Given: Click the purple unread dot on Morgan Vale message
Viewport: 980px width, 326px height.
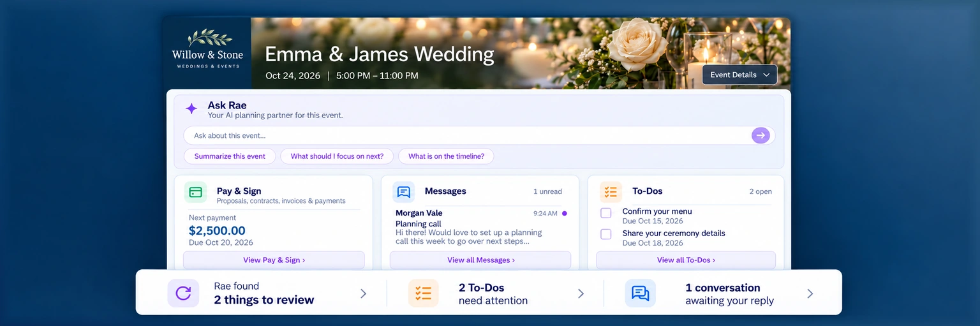Looking at the screenshot, I should (x=565, y=213).
